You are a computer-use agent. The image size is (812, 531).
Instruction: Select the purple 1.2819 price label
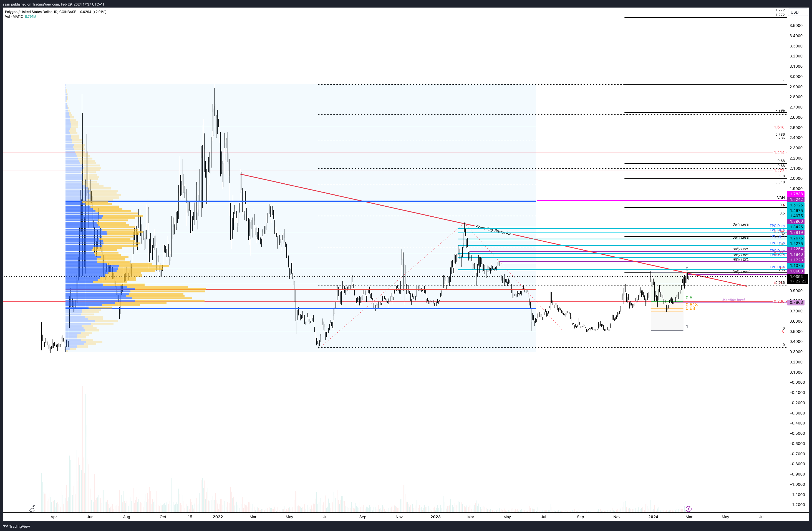pyautogui.click(x=796, y=232)
